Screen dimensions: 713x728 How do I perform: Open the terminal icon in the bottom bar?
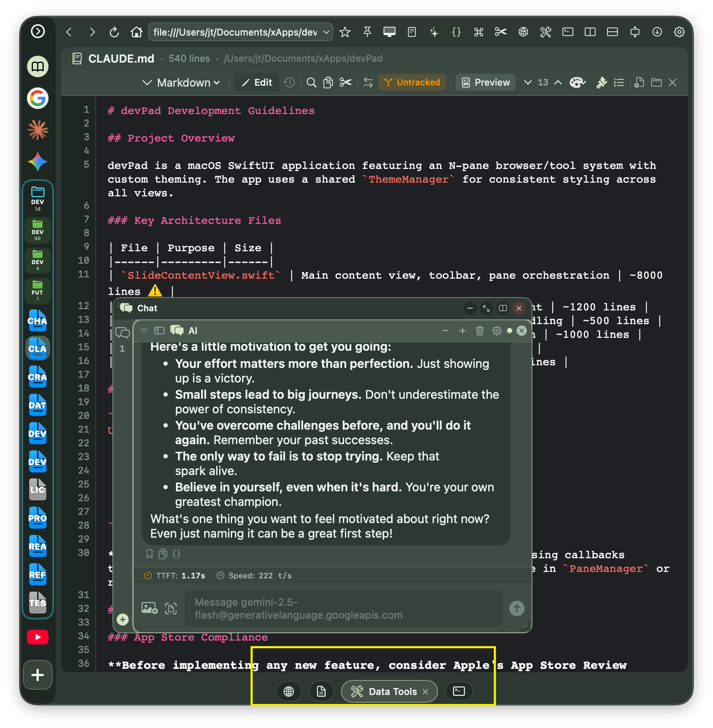coord(459,692)
